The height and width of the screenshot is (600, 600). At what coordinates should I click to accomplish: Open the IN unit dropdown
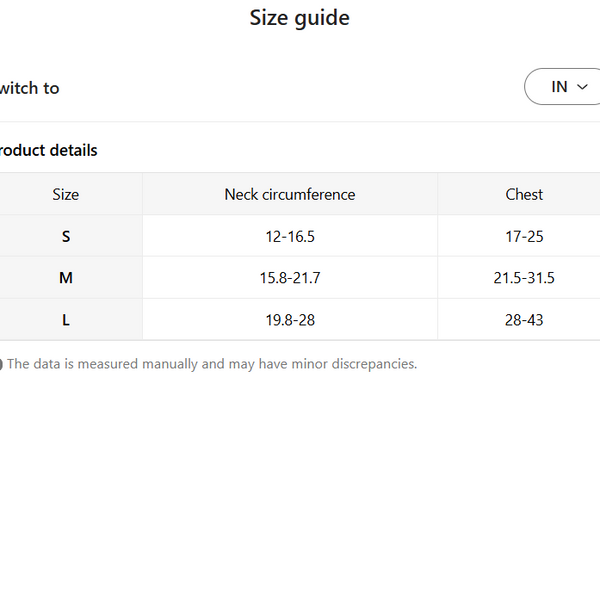pos(562,86)
